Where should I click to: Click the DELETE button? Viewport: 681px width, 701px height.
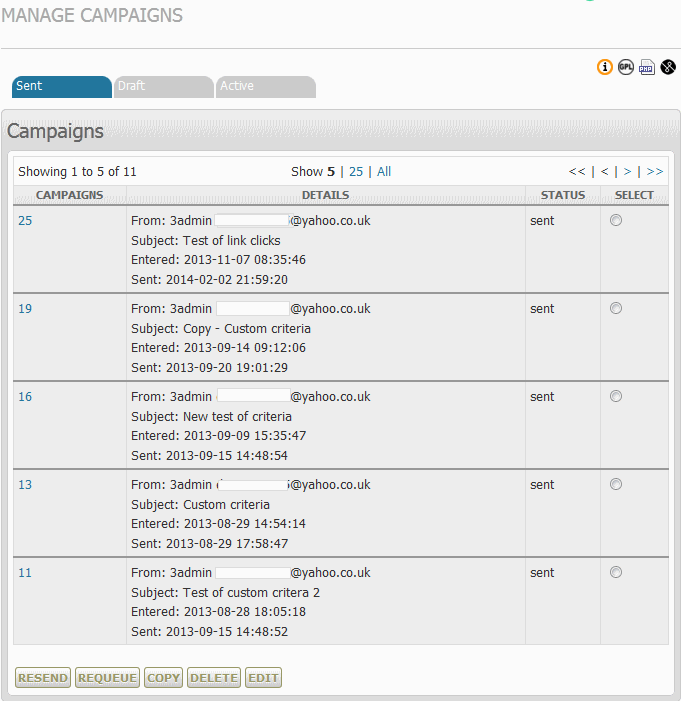[x=214, y=678]
